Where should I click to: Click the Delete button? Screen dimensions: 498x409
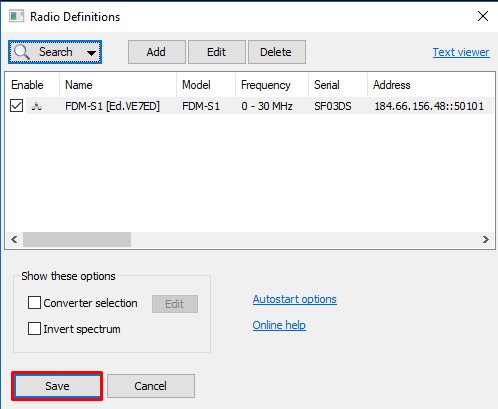[x=277, y=52]
